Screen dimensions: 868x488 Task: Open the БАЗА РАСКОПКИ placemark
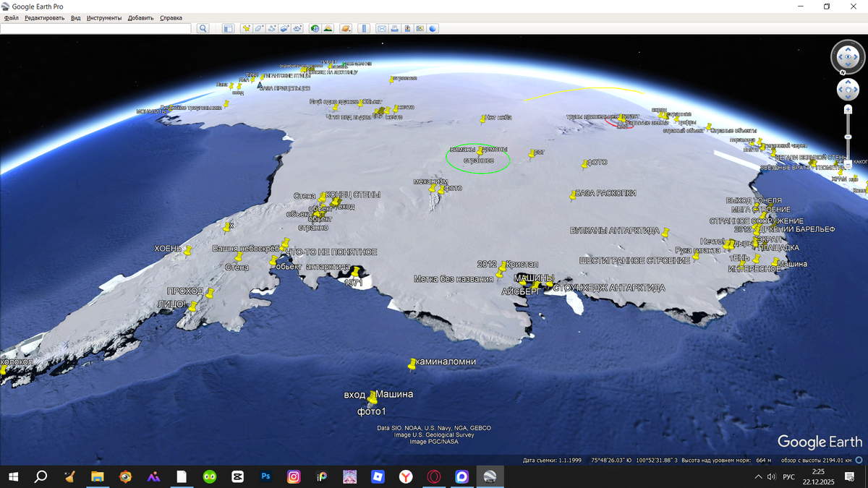coord(572,195)
